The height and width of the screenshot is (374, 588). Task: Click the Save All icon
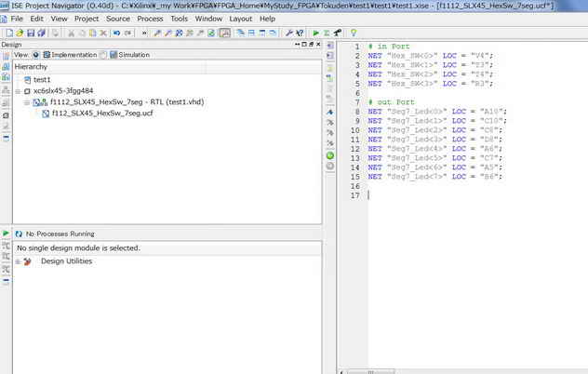click(41, 33)
